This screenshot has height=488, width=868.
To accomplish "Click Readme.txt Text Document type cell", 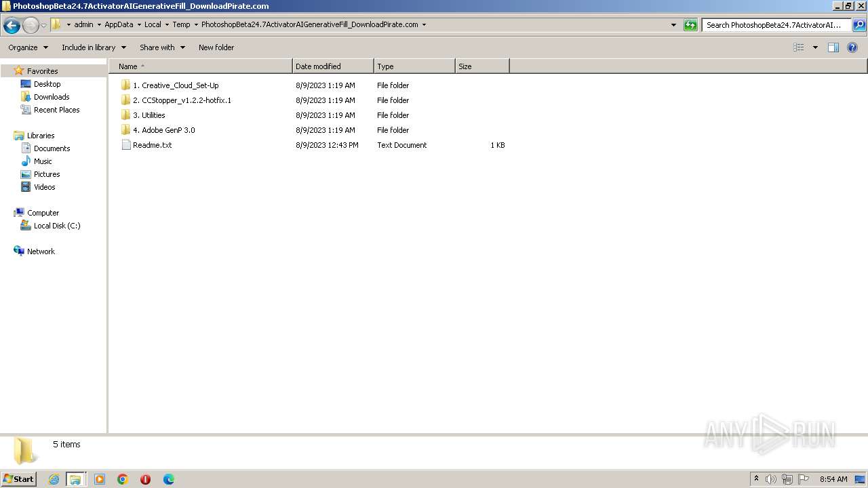I will 401,145.
